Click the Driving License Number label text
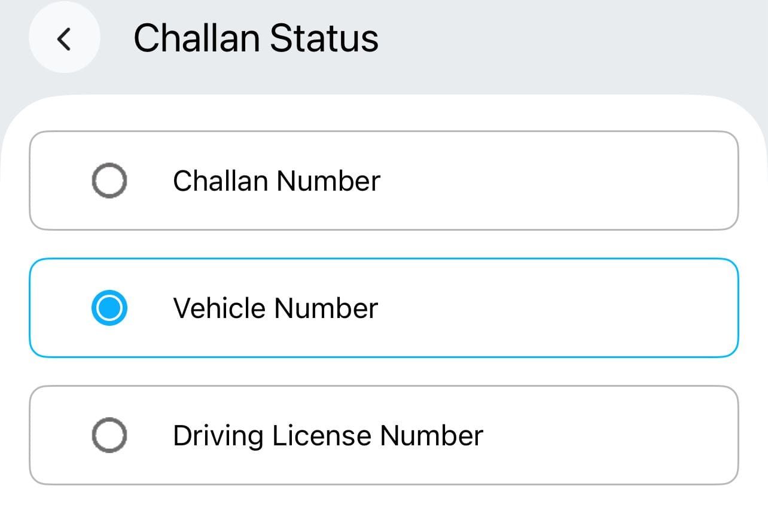The width and height of the screenshot is (768, 532). click(327, 435)
